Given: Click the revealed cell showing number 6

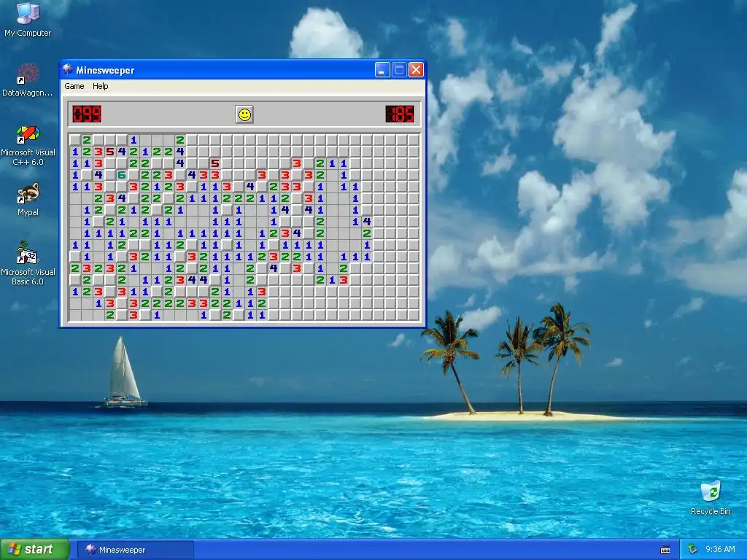Looking at the screenshot, I should (122, 175).
